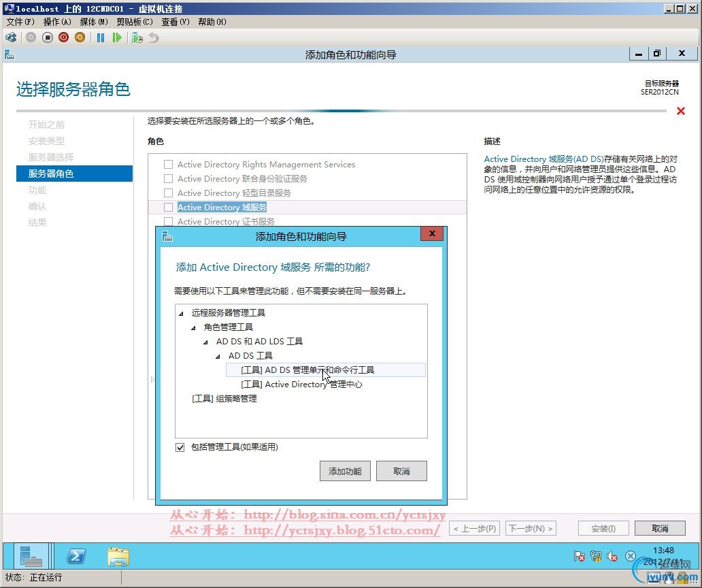Select [工具] Active Directory 管理中心
This screenshot has height=588, width=702.
pos(301,385)
